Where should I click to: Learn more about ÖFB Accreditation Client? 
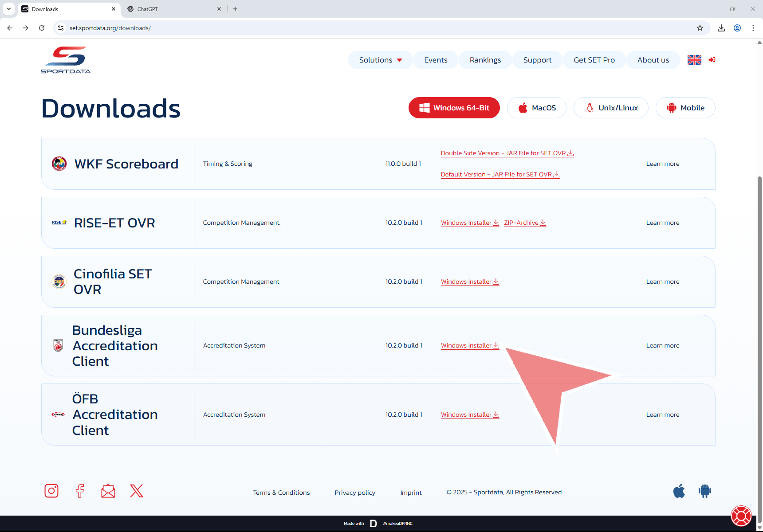pyautogui.click(x=663, y=415)
